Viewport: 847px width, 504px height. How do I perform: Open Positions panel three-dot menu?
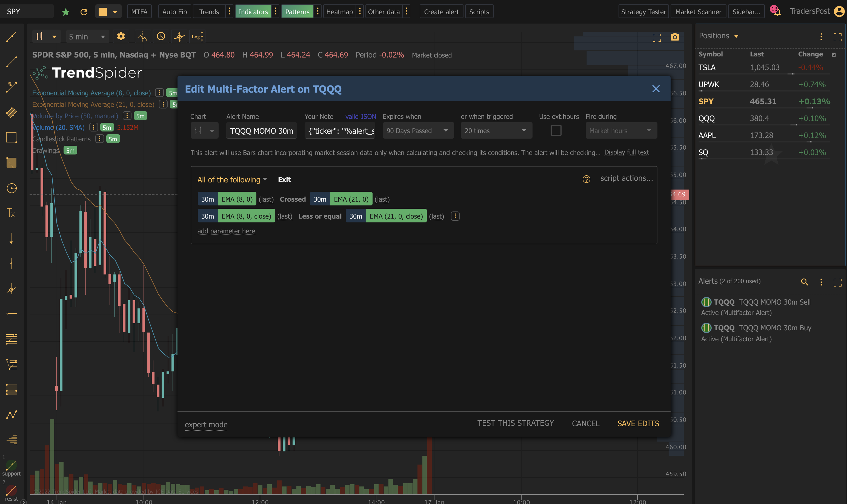(x=821, y=37)
